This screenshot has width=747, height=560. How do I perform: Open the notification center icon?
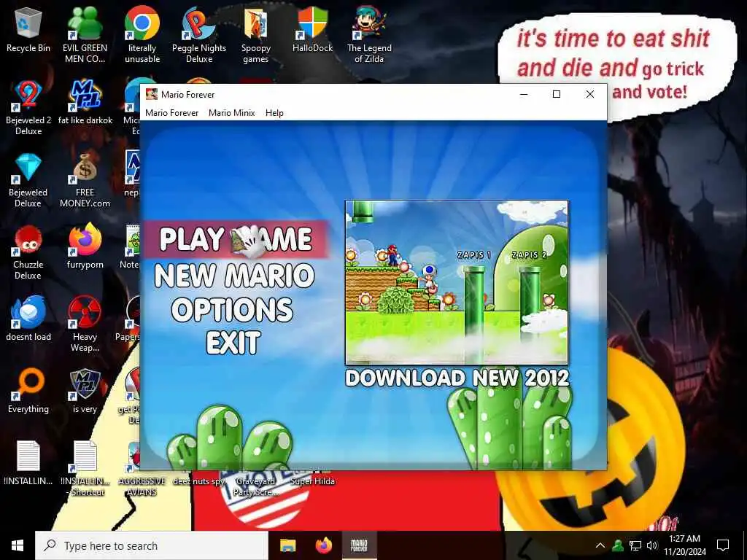click(723, 545)
